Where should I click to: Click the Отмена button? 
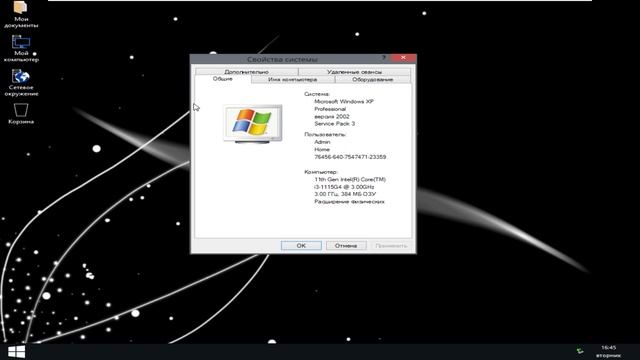[346, 246]
